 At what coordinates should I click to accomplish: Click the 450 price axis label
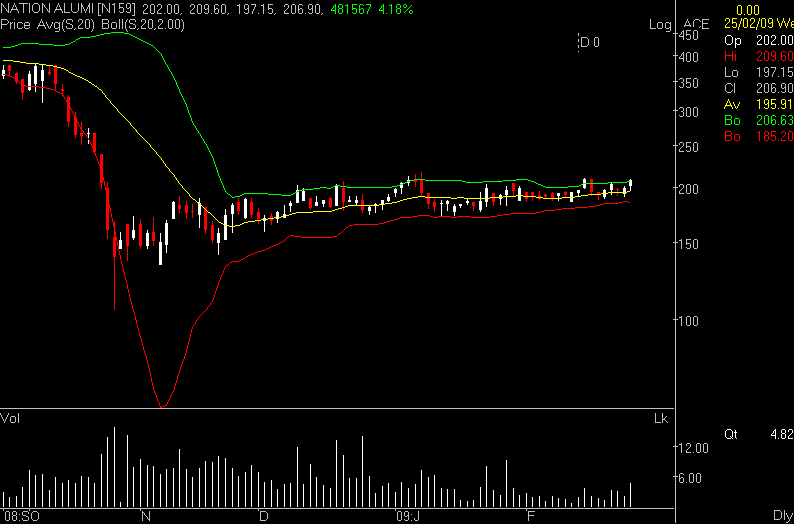coord(689,35)
